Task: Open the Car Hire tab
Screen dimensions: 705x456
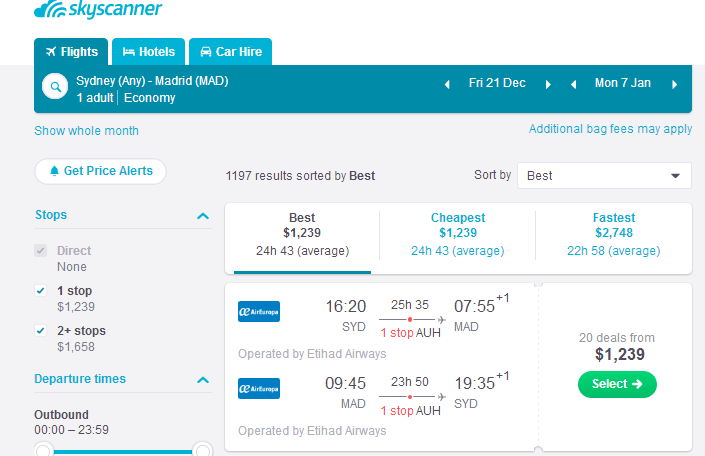Action: pyautogui.click(x=230, y=52)
